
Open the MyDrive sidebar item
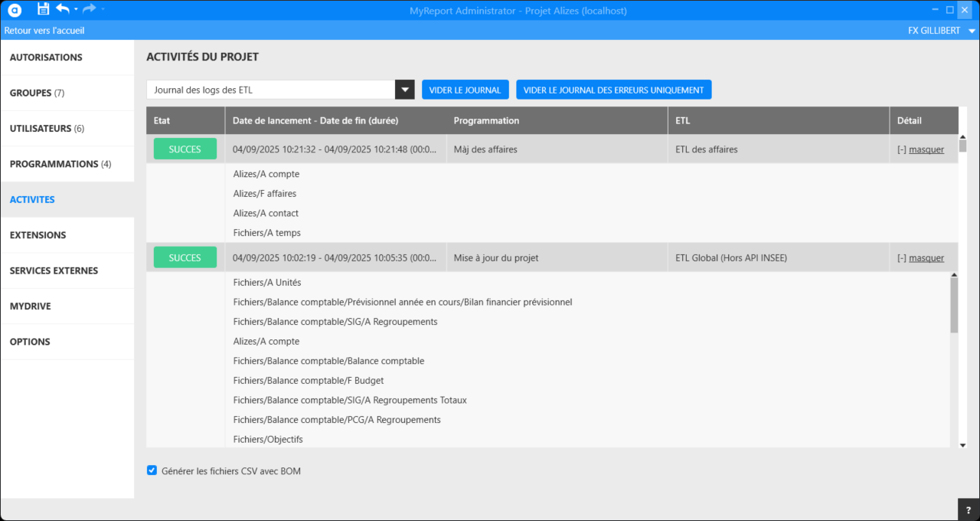31,306
